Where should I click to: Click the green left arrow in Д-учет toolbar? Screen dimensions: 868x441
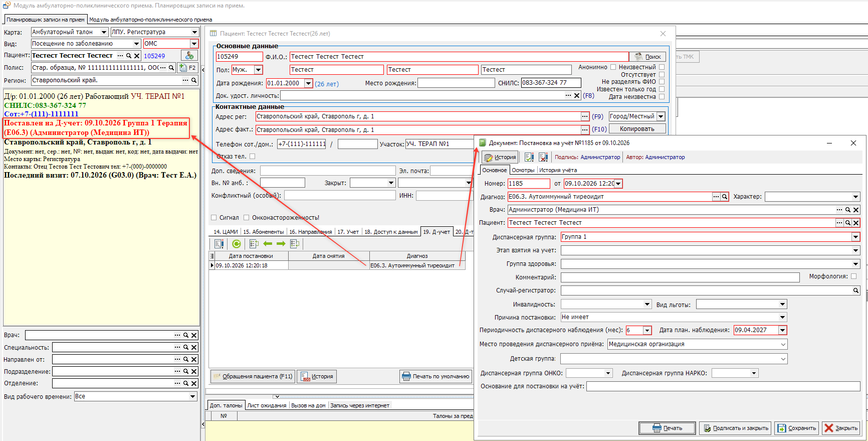coord(268,244)
